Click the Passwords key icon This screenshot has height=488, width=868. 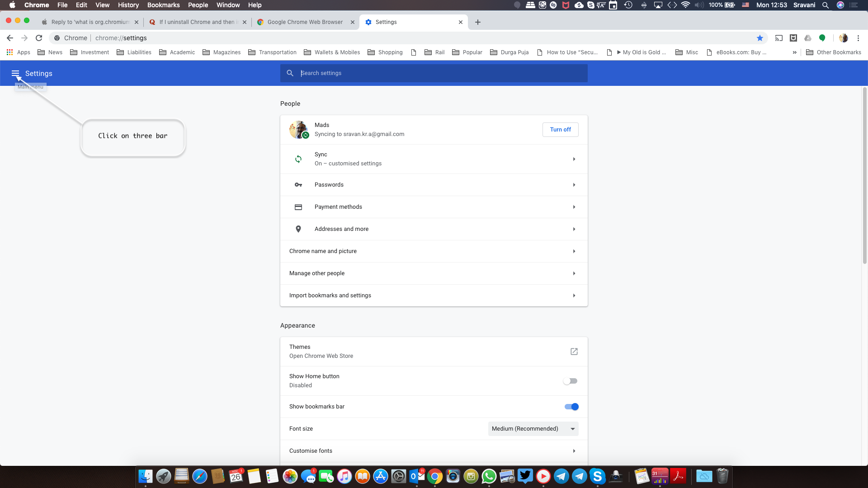click(x=298, y=185)
